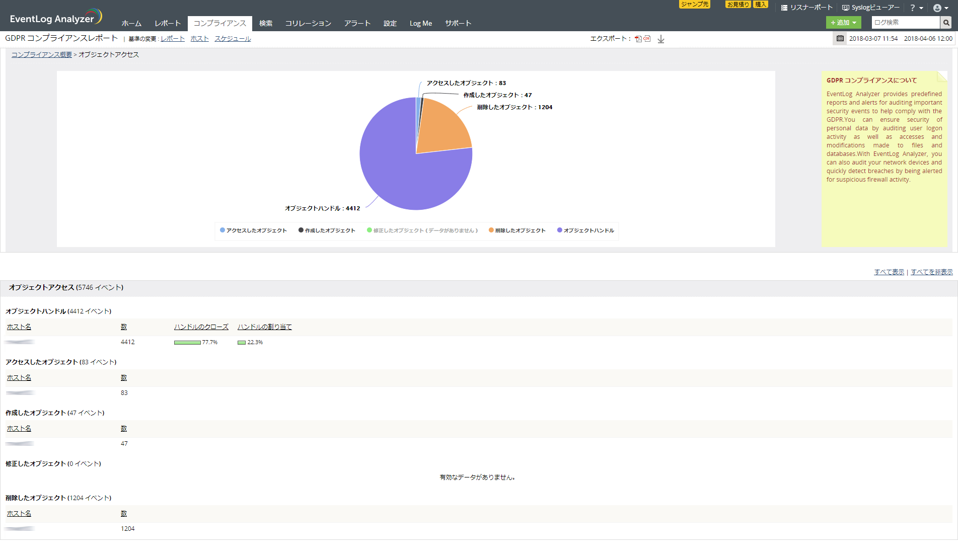Screen dimensions: 958x560
Task: Toggle オブジェクトハンドル legend series
Action: pyautogui.click(x=585, y=230)
